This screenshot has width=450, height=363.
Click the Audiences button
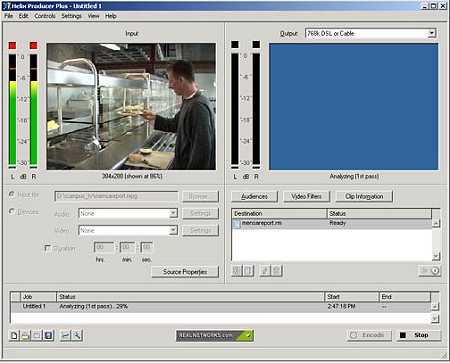pos(254,197)
